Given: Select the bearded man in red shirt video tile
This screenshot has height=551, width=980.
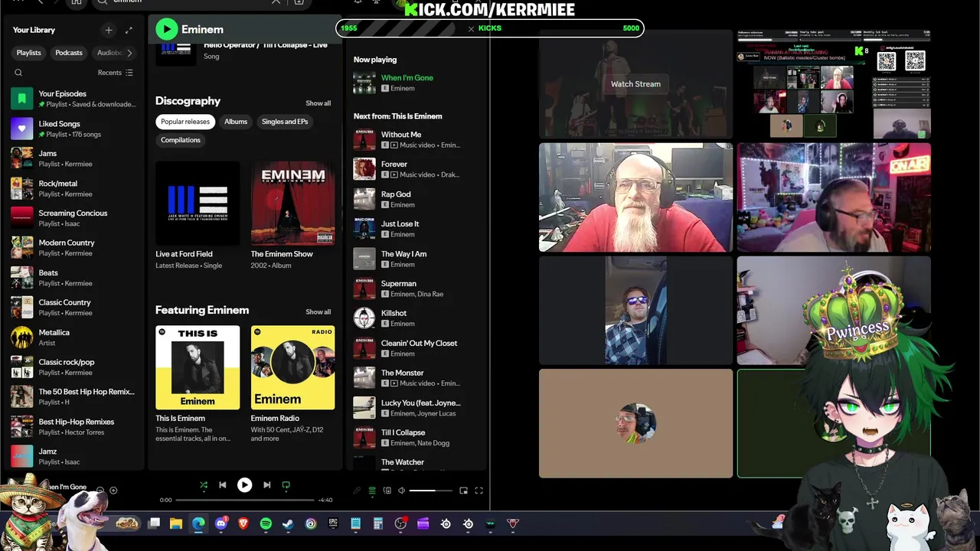Looking at the screenshot, I should pos(635,197).
